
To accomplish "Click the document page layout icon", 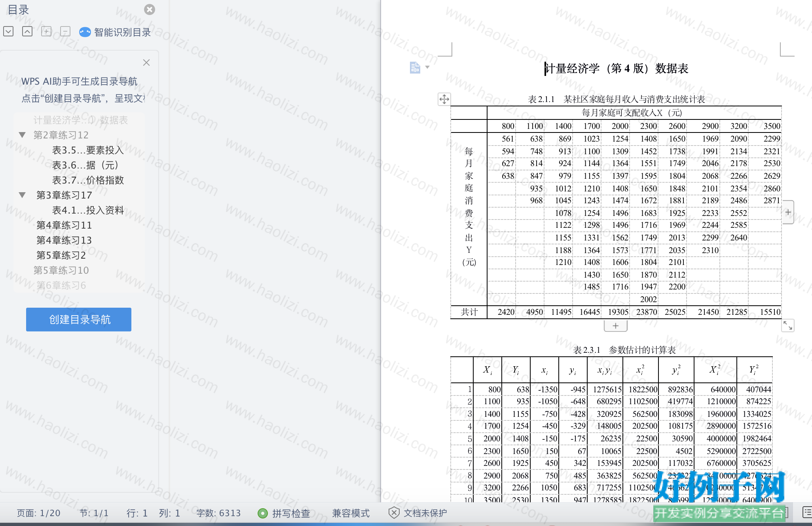I will tap(415, 68).
